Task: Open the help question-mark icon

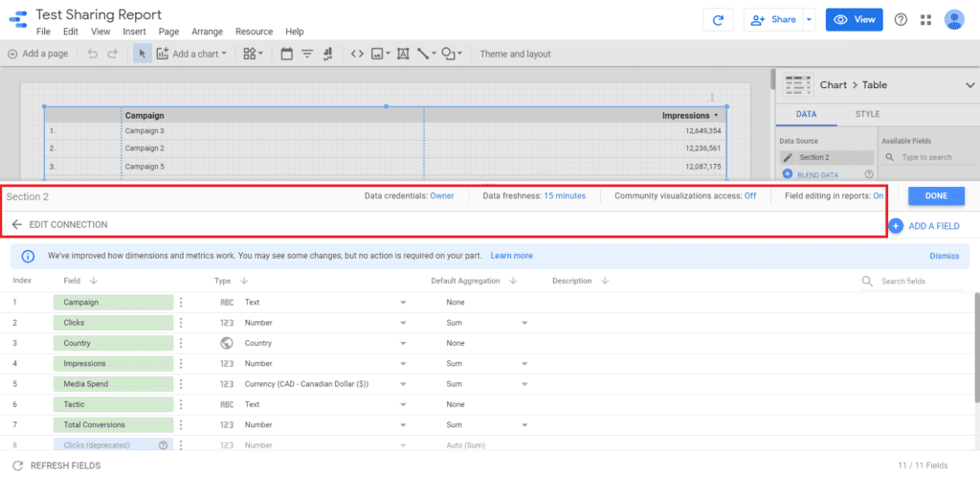Action: click(901, 19)
